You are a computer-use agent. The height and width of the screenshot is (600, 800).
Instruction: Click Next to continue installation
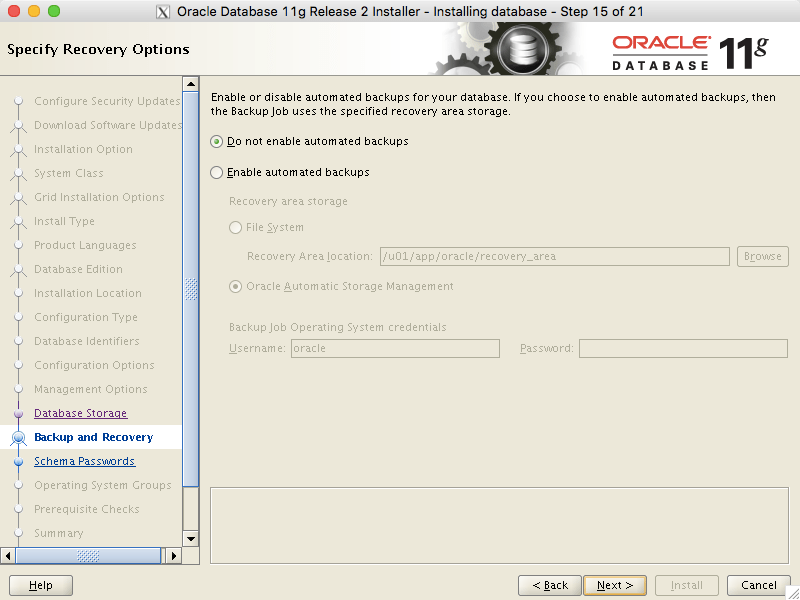(x=615, y=585)
